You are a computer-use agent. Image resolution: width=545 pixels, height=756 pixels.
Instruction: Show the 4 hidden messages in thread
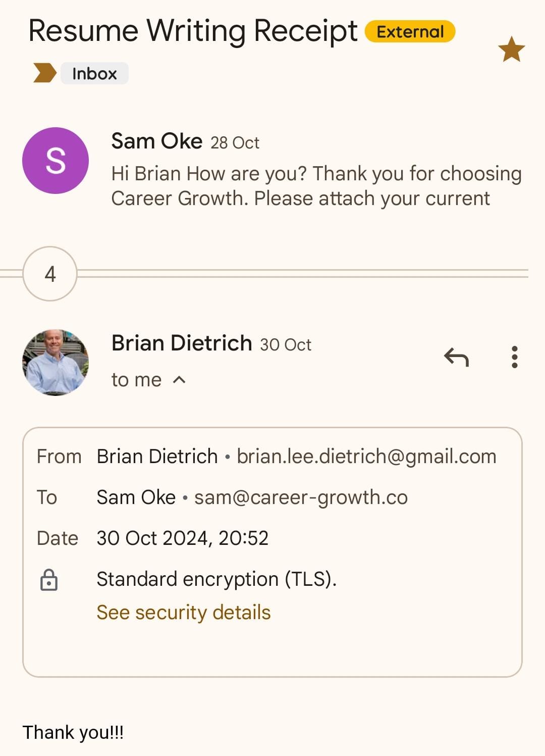point(50,274)
